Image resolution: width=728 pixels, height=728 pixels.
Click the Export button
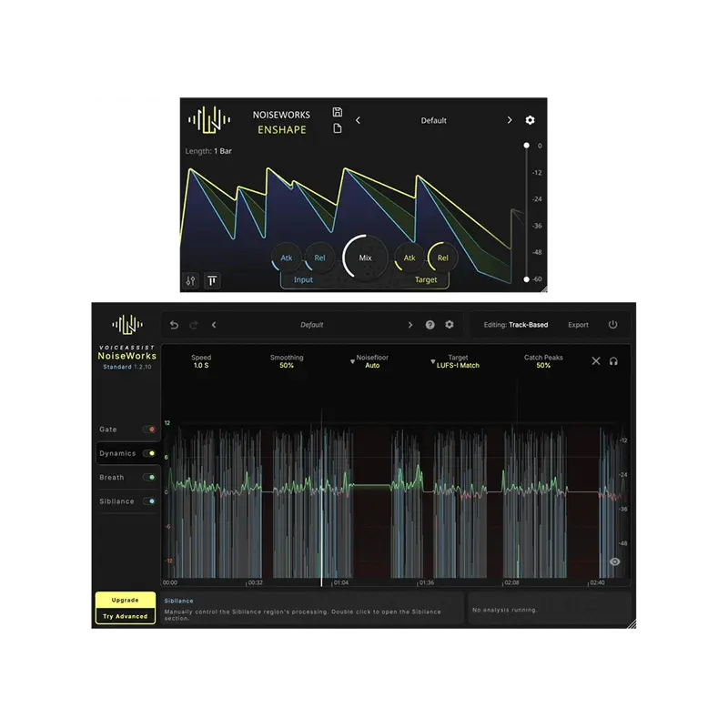pyautogui.click(x=578, y=325)
